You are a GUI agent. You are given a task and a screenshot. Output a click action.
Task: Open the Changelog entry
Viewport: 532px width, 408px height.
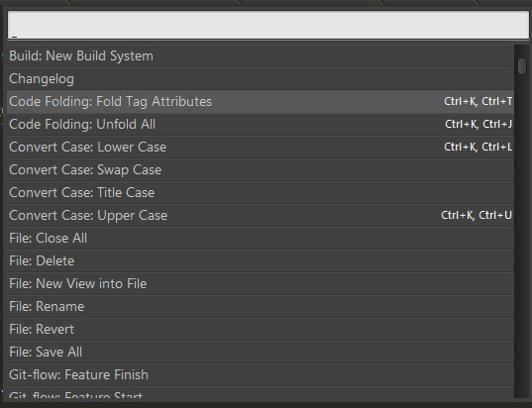tap(261, 78)
